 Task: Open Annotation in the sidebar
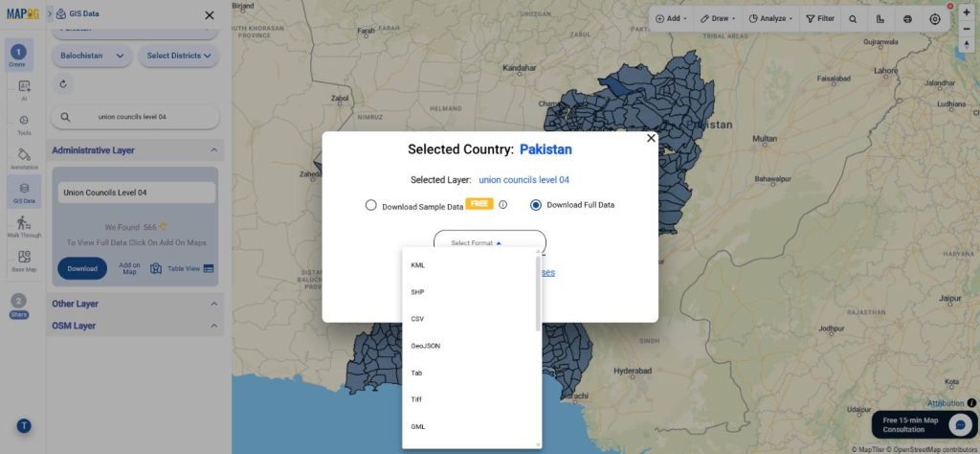click(24, 159)
